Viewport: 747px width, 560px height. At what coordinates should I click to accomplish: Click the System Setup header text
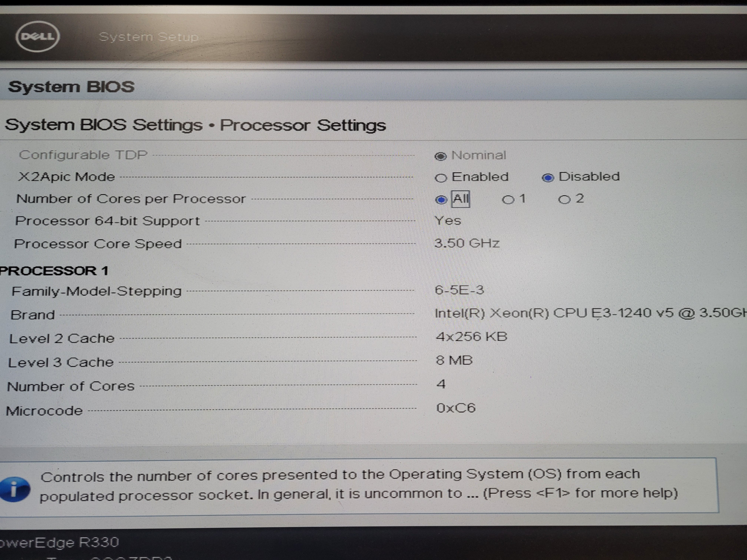tap(149, 37)
